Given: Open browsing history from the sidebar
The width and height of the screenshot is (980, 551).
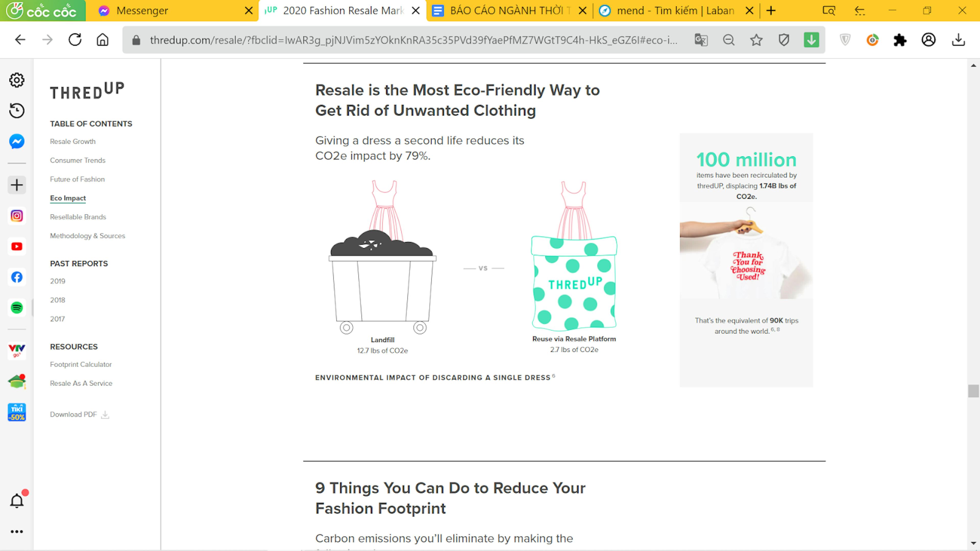Looking at the screenshot, I should click(x=17, y=111).
